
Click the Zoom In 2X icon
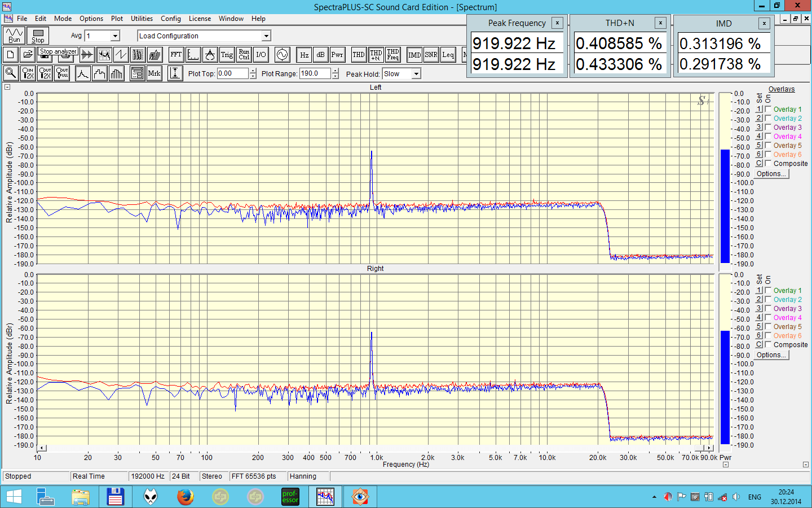28,73
